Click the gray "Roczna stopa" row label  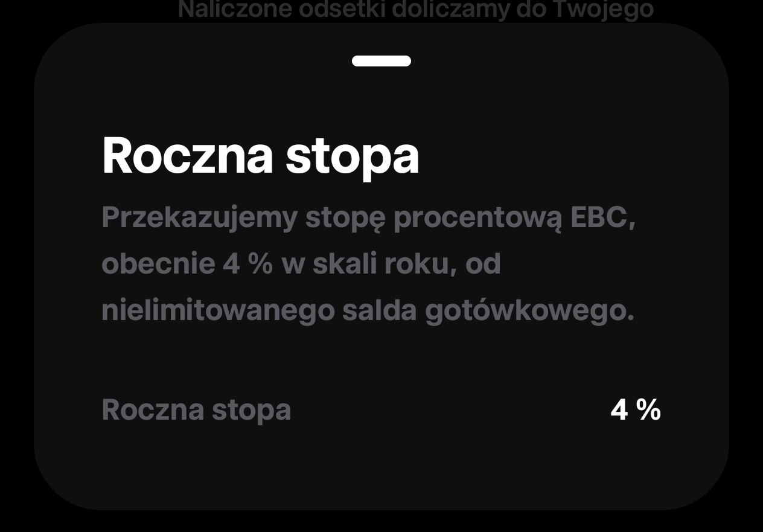(x=196, y=410)
